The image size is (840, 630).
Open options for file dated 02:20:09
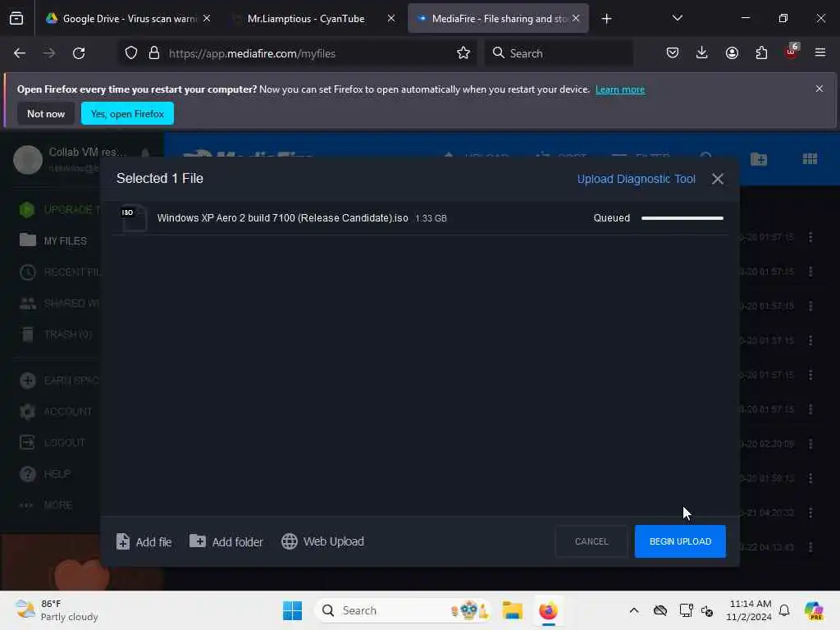coord(810,444)
